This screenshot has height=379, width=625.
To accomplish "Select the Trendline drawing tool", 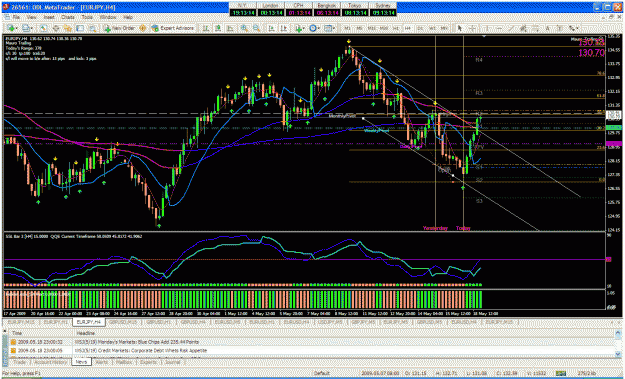I will point(511,28).
